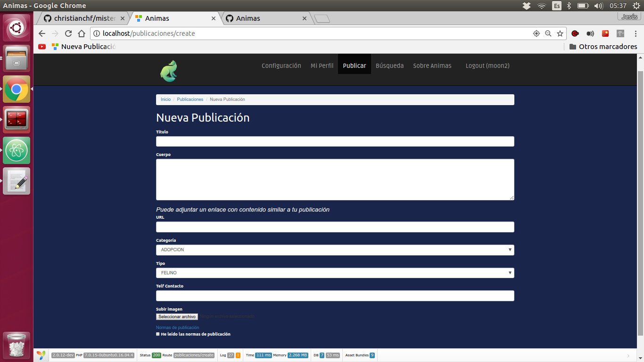Click the Inicio breadcrumb link

(x=165, y=99)
